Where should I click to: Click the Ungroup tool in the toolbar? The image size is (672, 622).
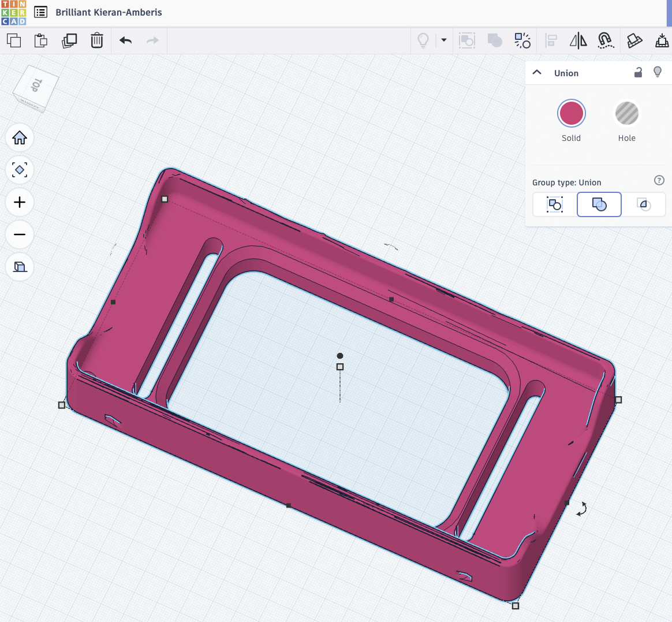click(522, 40)
